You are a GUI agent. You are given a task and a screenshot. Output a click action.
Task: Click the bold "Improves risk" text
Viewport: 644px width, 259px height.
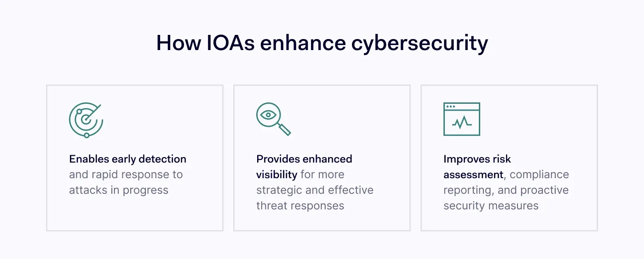(477, 159)
